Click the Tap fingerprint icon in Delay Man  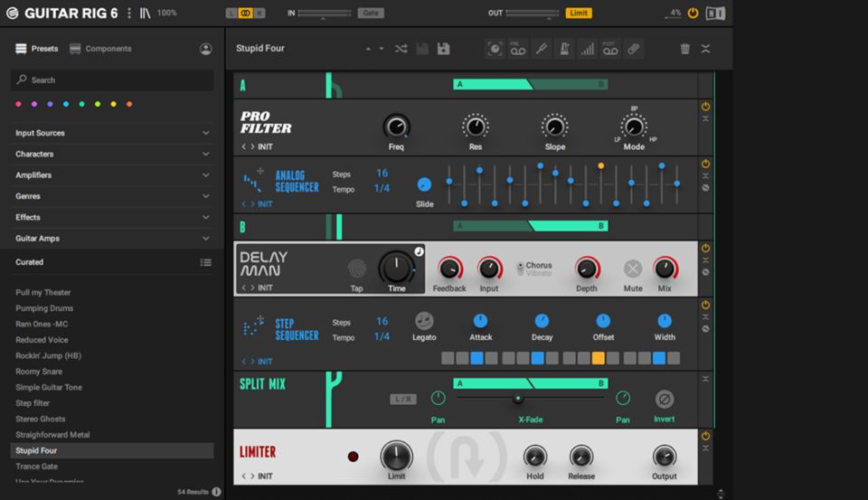pyautogui.click(x=357, y=269)
